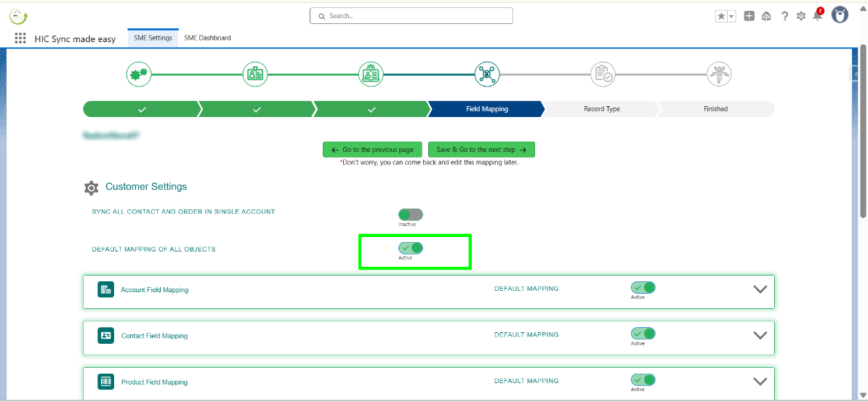Click the Field Mapping step circle icon
868x402 pixels.
[486, 74]
